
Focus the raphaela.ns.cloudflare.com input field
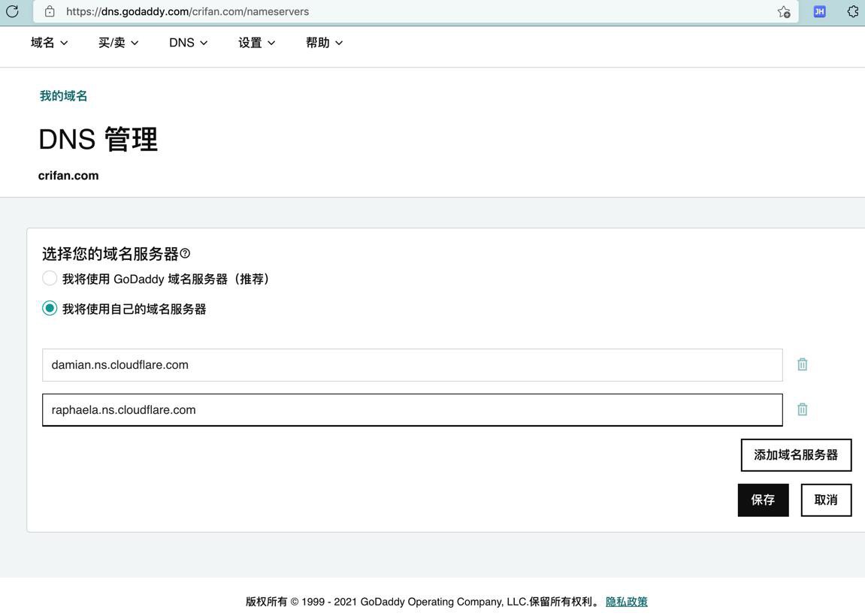click(x=412, y=409)
